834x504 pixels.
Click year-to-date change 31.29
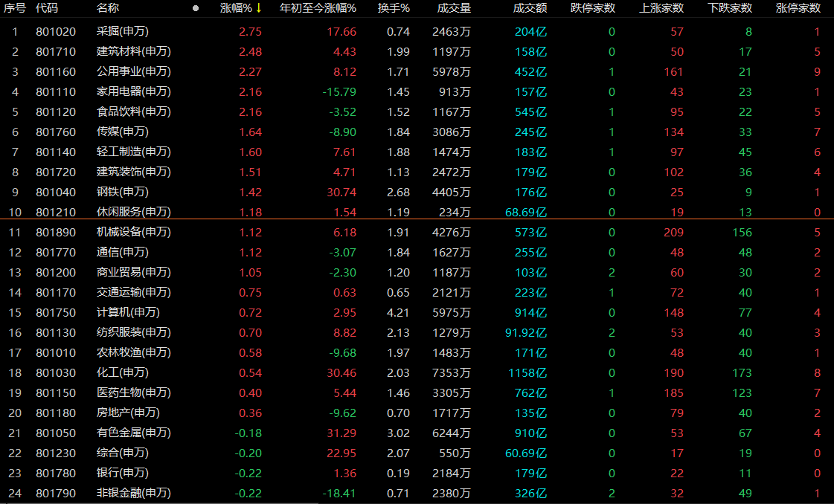click(x=341, y=433)
